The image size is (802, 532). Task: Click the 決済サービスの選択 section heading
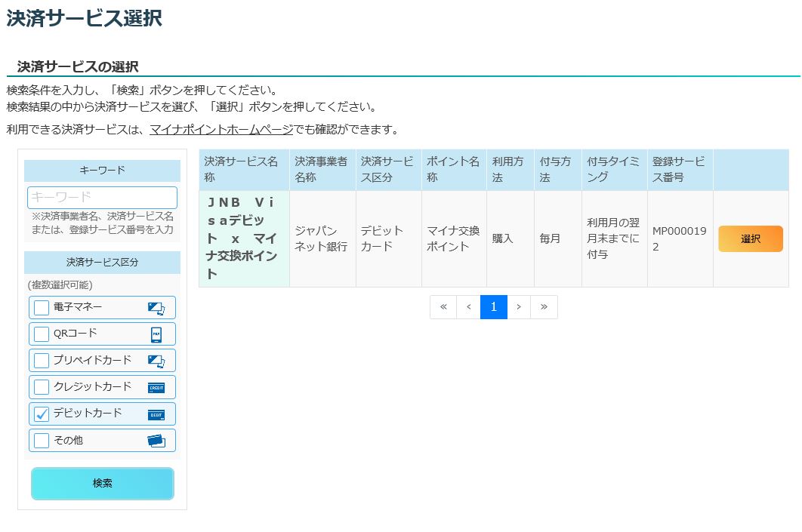[x=78, y=67]
